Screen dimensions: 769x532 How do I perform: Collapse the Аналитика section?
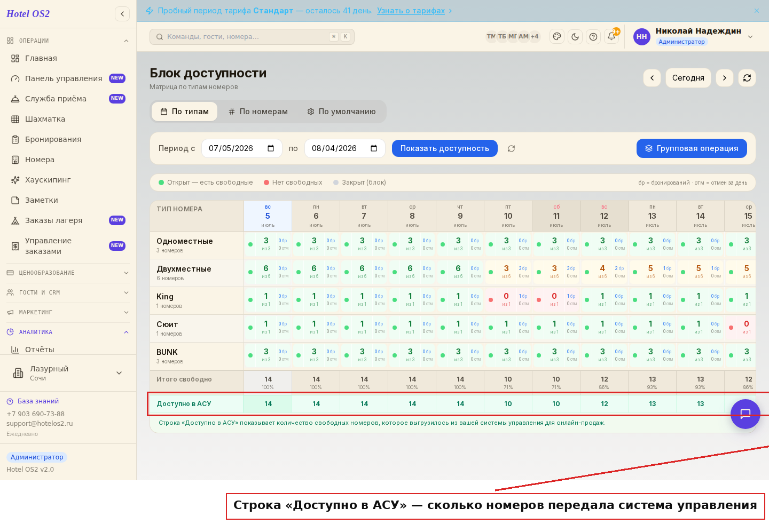68,332
